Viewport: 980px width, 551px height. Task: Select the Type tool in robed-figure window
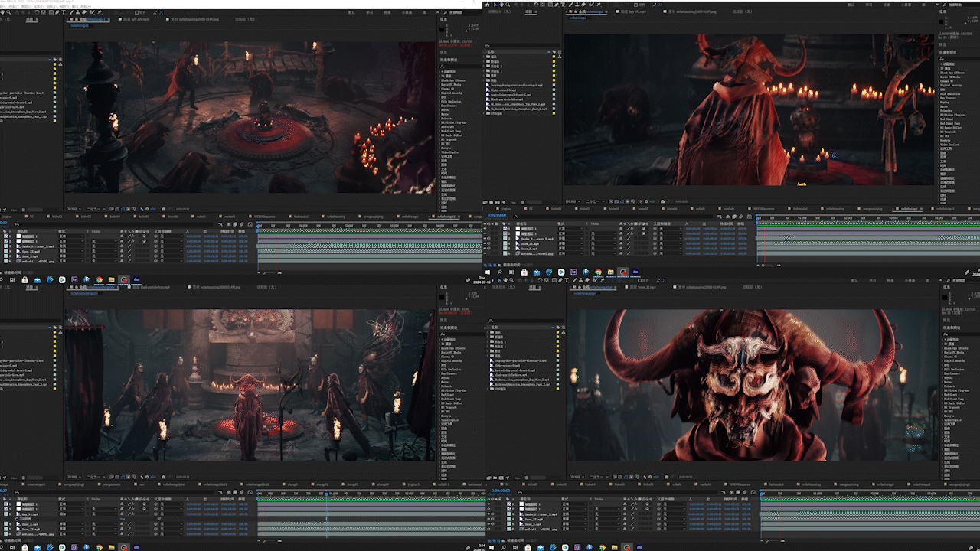(563, 5)
